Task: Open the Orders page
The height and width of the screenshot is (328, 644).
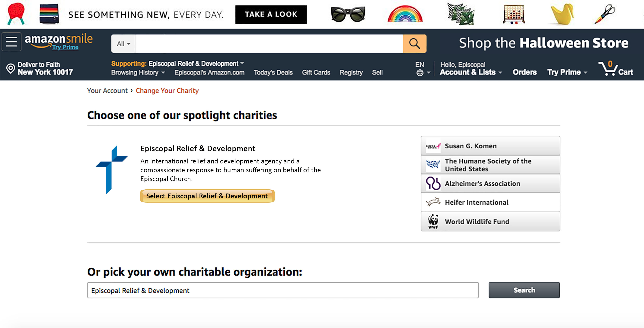Action: 524,72
